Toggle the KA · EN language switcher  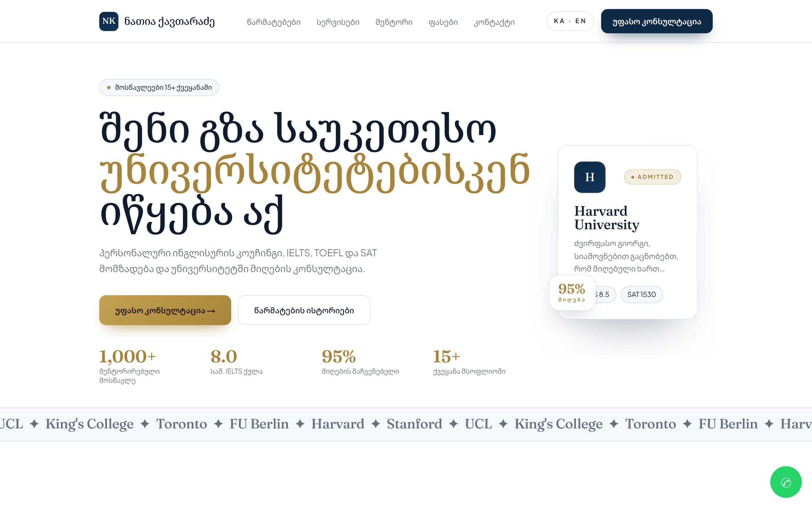[570, 21]
